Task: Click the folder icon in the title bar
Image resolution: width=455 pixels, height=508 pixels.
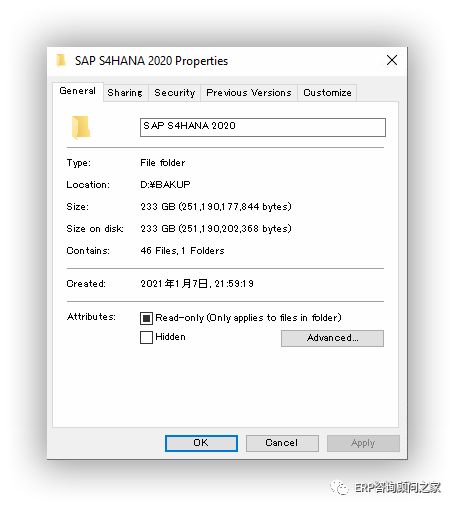Action: [61, 60]
